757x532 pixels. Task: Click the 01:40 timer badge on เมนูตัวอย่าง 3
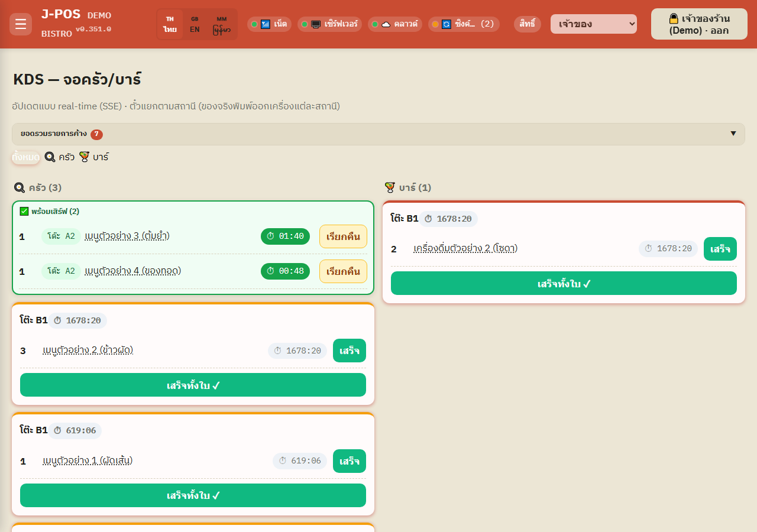tap(285, 236)
